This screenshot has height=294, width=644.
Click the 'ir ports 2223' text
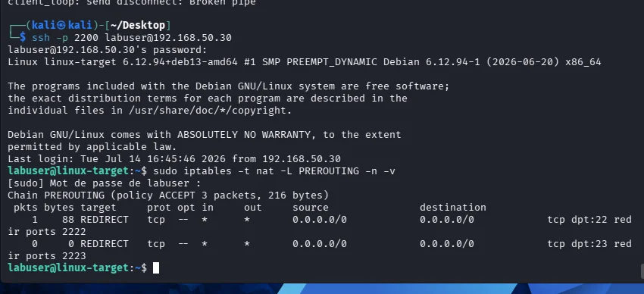(47, 256)
